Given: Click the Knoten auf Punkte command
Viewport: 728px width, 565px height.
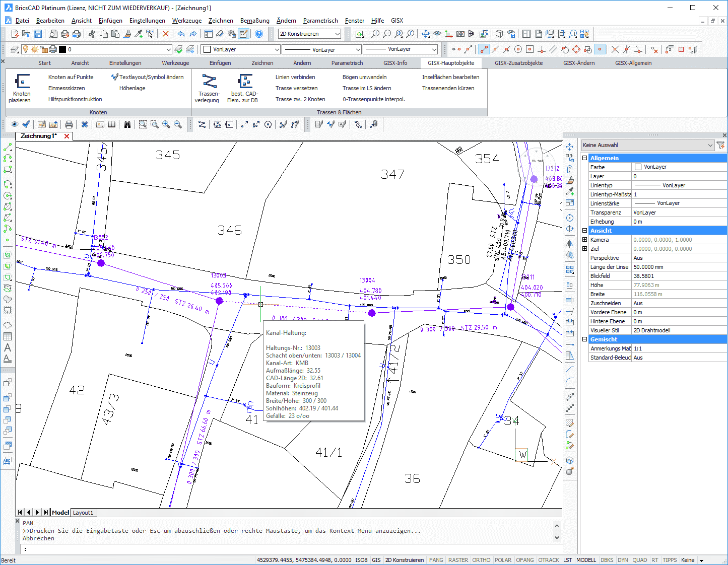Looking at the screenshot, I should click(71, 77).
